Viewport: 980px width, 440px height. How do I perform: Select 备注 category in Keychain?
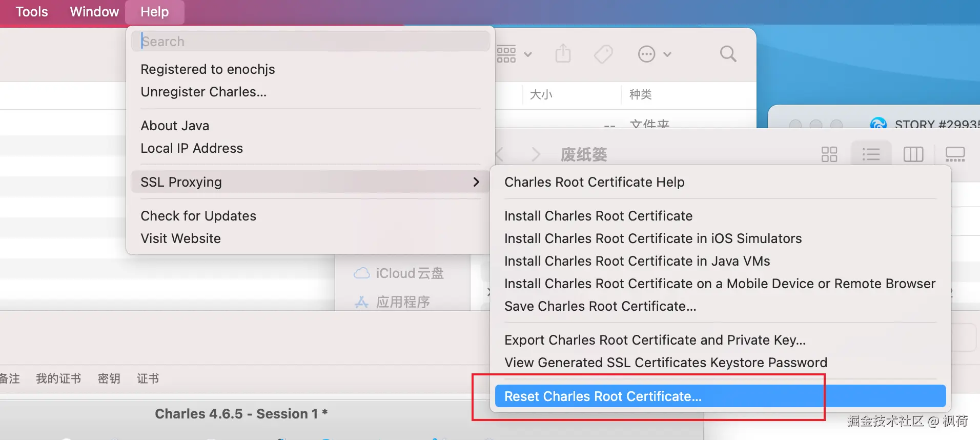(x=9, y=378)
